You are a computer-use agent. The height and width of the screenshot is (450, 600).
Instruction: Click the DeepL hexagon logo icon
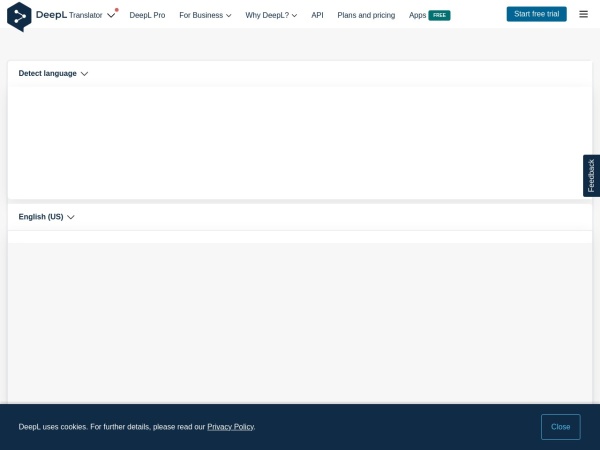tap(19, 16)
